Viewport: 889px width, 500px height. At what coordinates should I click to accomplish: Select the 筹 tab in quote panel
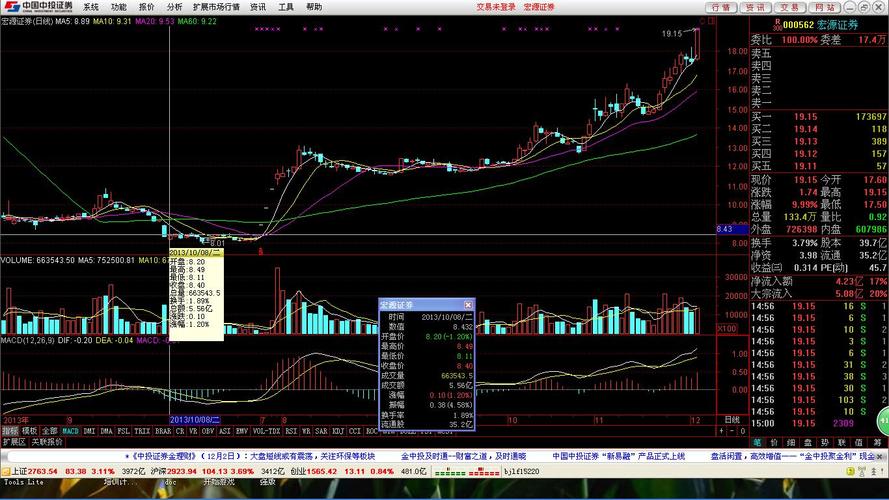pos(877,443)
